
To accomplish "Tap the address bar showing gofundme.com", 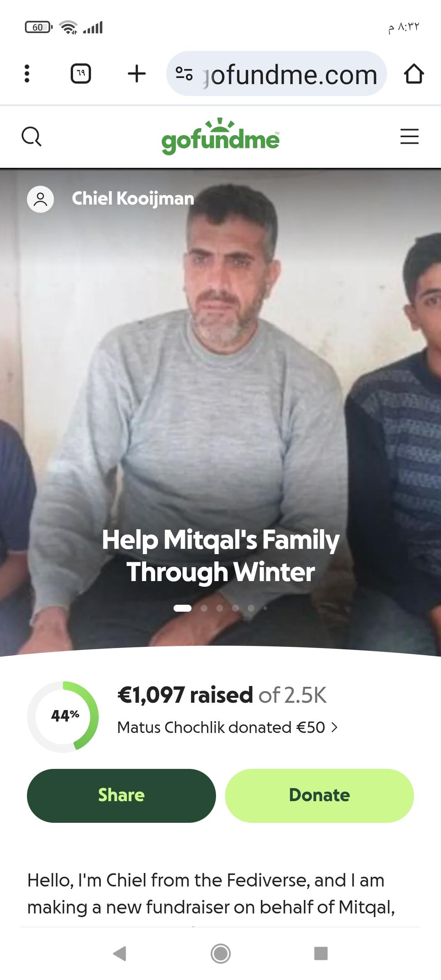I will 276,74.
